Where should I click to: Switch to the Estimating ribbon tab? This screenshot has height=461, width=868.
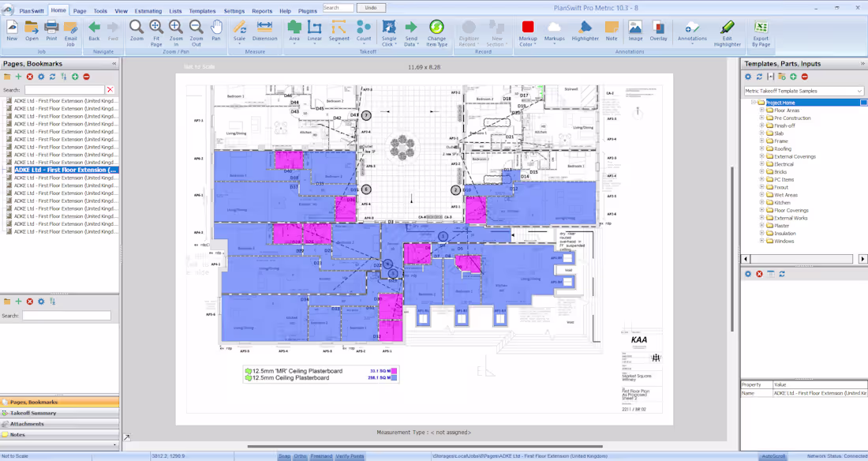[x=148, y=10]
